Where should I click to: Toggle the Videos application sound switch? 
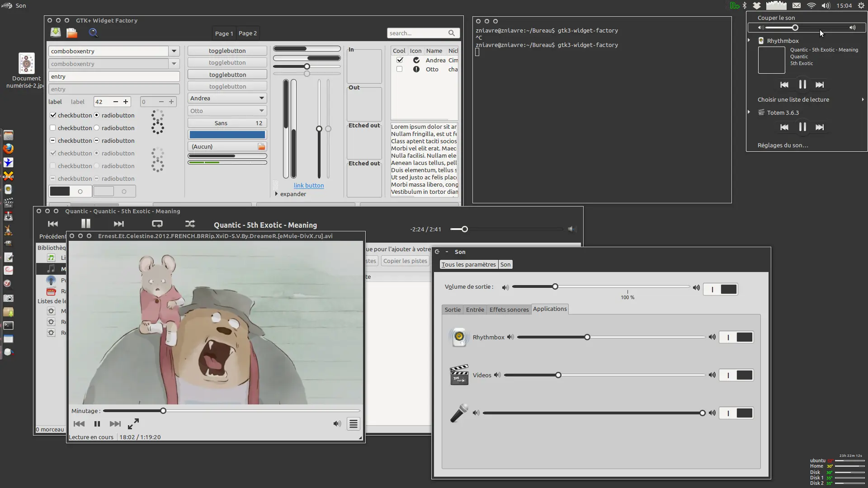pos(736,375)
